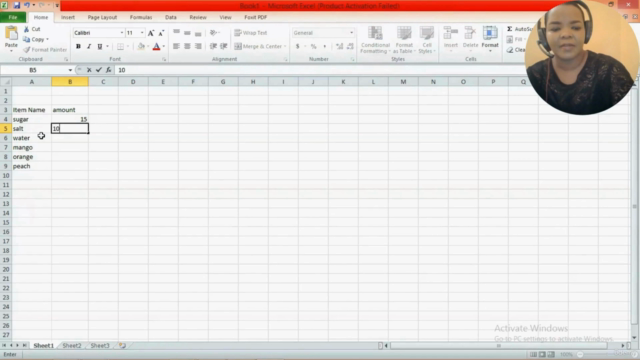Open the Font size dropdown
This screenshot has height=360, width=640.
point(142,33)
